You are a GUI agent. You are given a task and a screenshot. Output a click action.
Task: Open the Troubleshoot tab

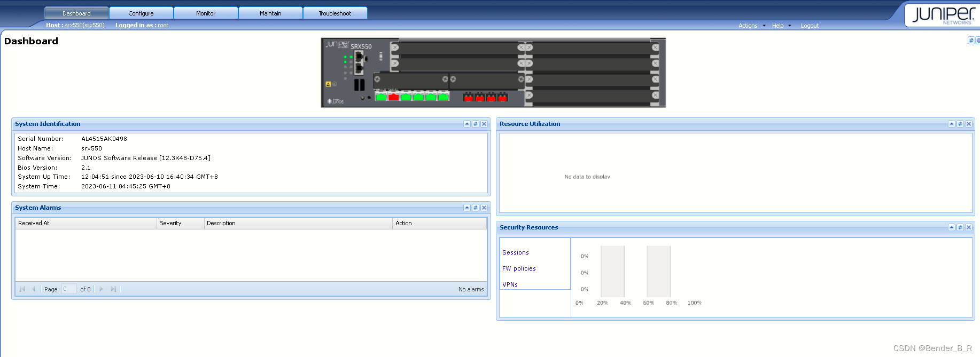coord(335,13)
